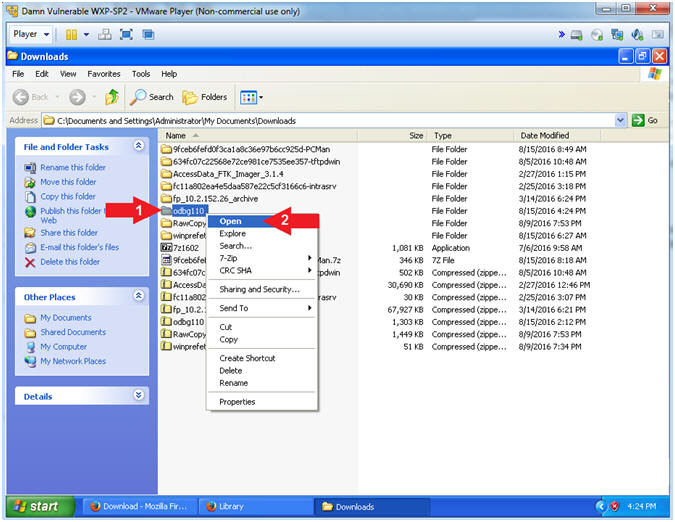Open the Help menu
Screen dimensions: 675x522
[169, 74]
